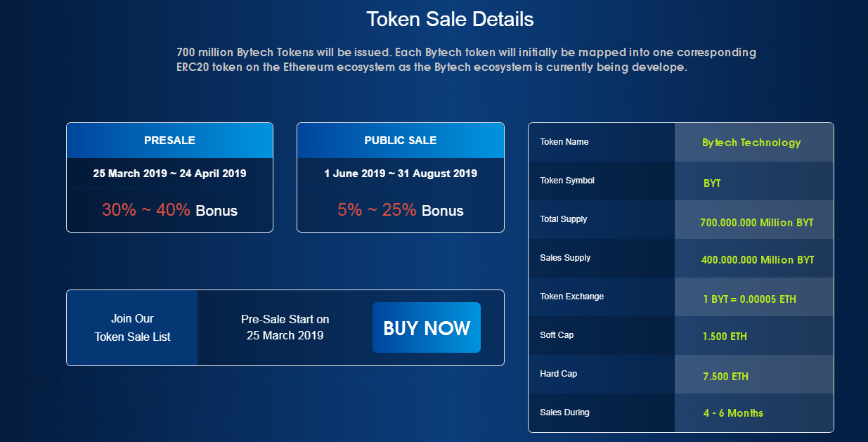This screenshot has width=868, height=442.
Task: Click the 4 - 6 Months value
Action: coord(733,413)
